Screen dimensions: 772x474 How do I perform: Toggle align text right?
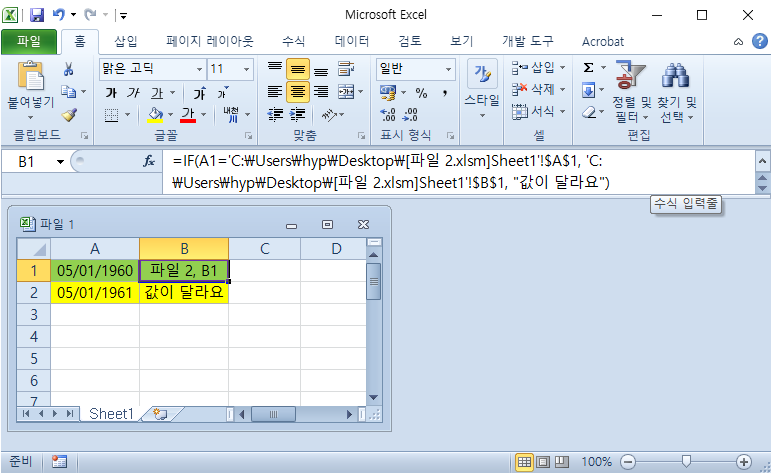(321, 92)
